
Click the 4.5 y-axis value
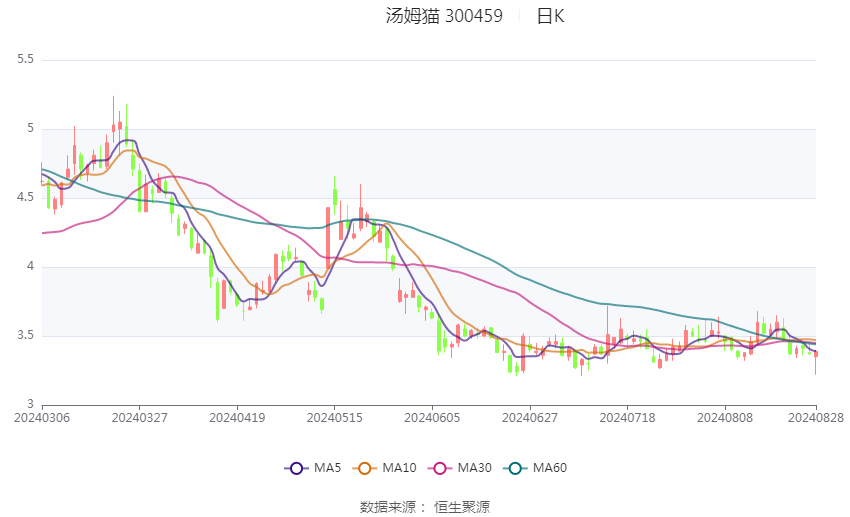click(x=25, y=197)
